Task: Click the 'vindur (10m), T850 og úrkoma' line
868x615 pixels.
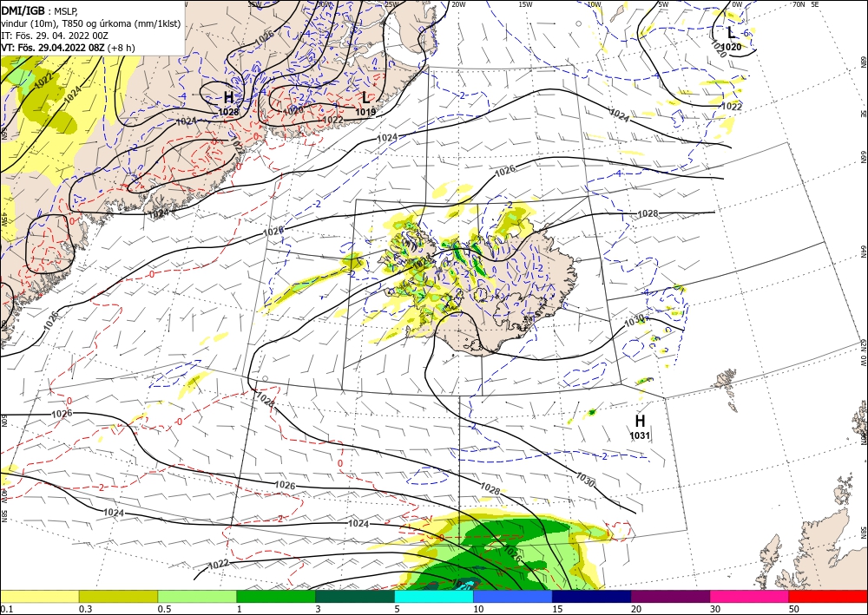Action: click(x=91, y=23)
